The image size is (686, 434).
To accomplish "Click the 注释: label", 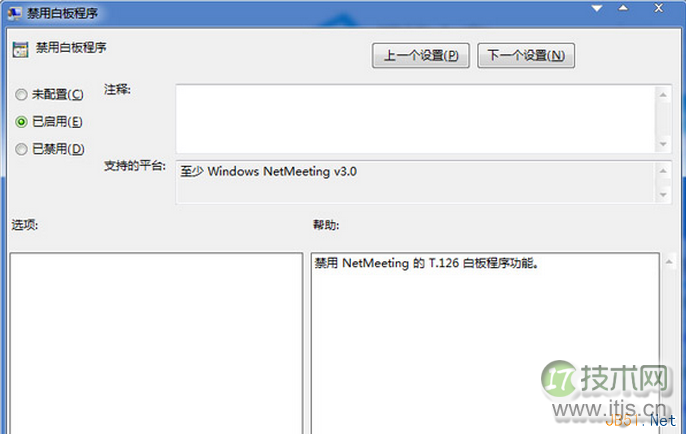I will coord(117,90).
